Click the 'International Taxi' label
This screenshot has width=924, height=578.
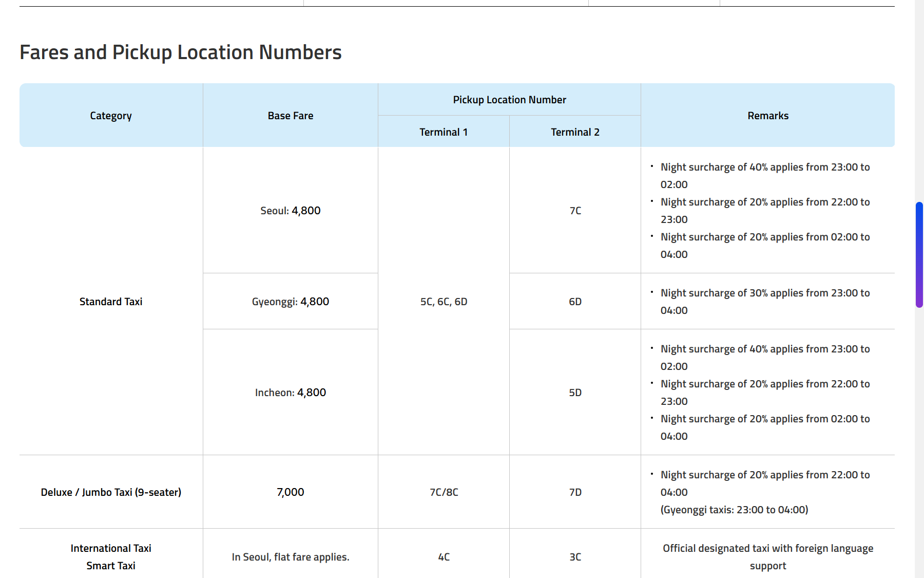pos(111,548)
